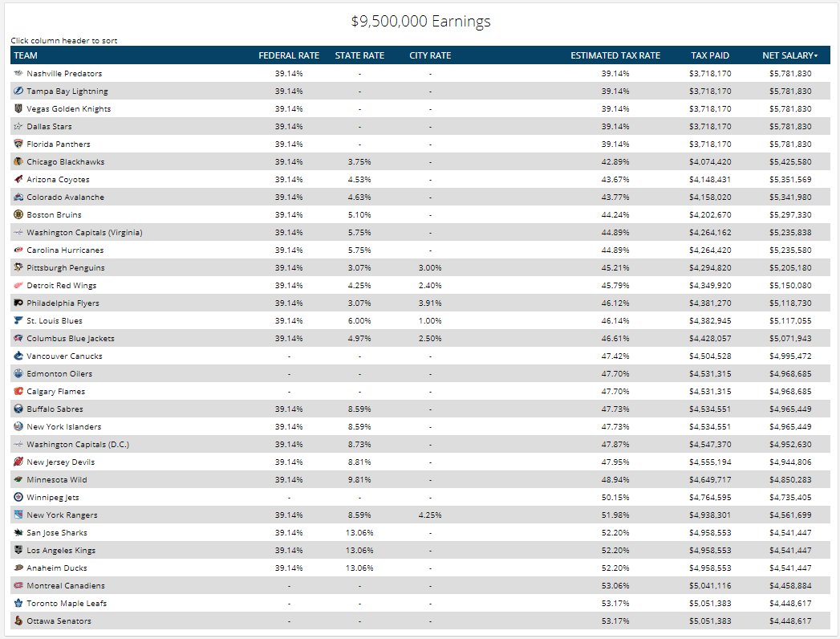Select Washington Capitals (D.C.) team name
The image size is (840, 639).
point(78,444)
